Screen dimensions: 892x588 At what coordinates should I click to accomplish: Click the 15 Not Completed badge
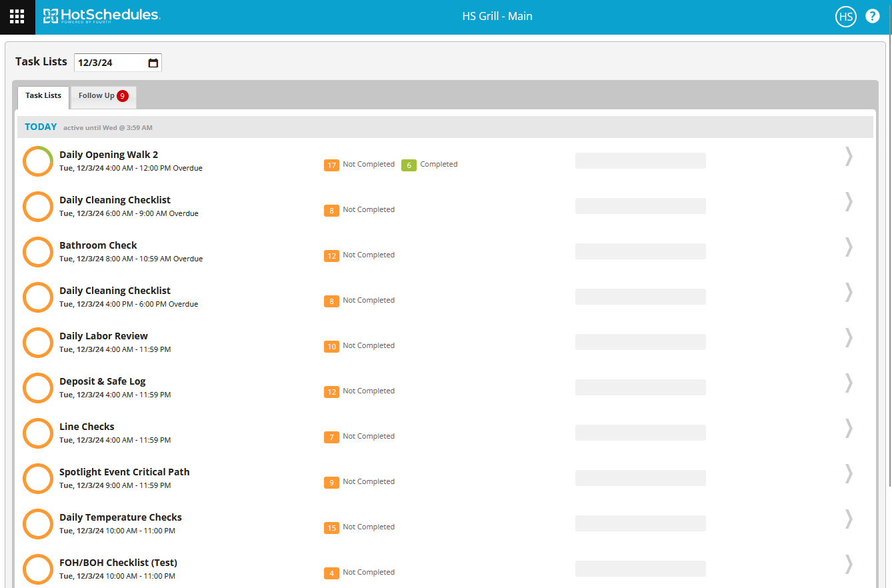coord(331,528)
